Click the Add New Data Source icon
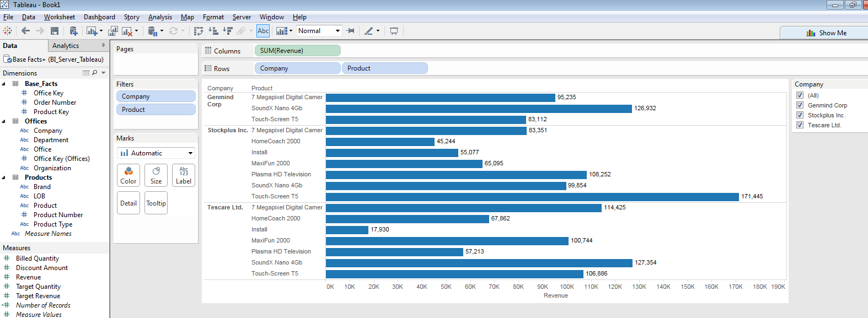Screen dimensions: 868x318 [73, 31]
